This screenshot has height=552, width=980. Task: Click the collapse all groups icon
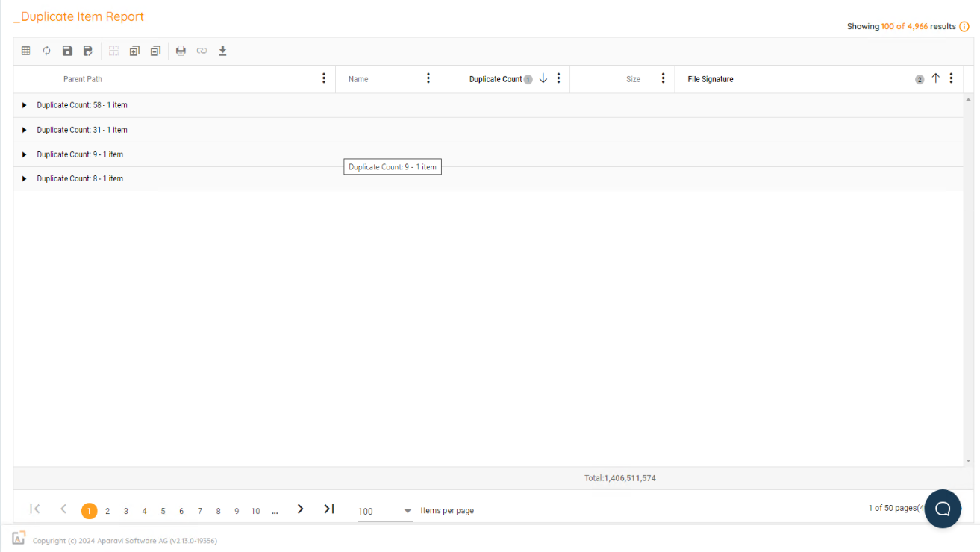click(x=155, y=51)
